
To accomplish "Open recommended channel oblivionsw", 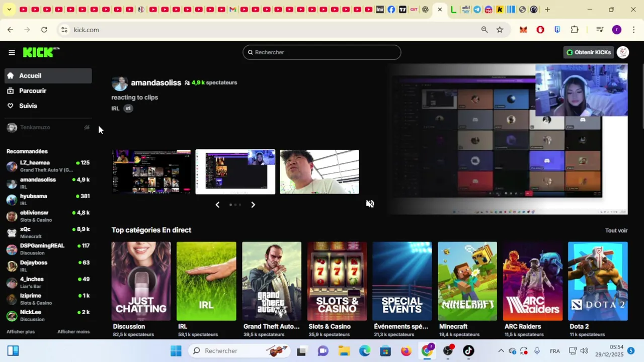I will [48, 216].
